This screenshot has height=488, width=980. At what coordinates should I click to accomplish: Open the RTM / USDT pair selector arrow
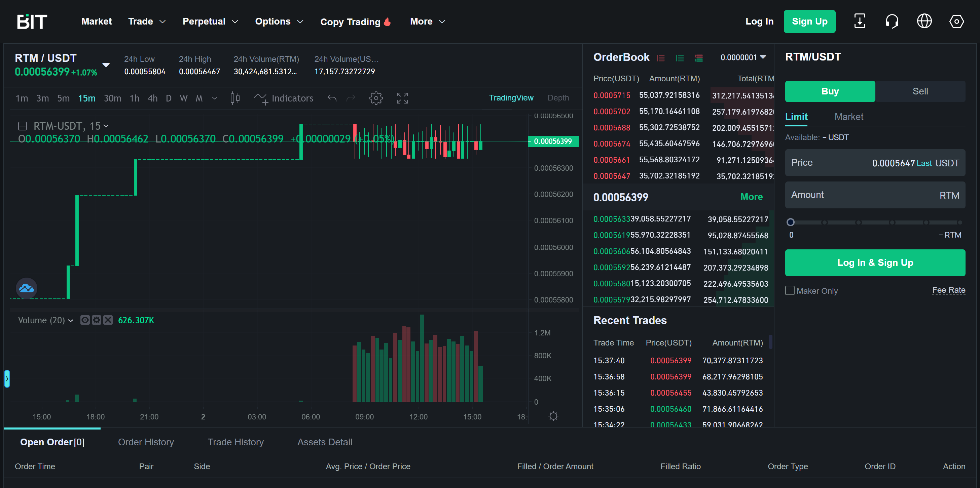click(x=106, y=65)
